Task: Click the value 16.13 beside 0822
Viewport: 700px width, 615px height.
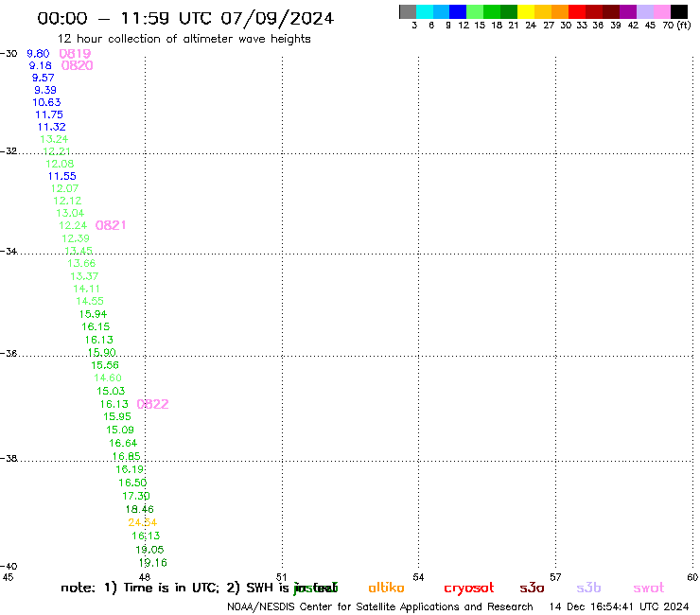Action: coord(114,404)
